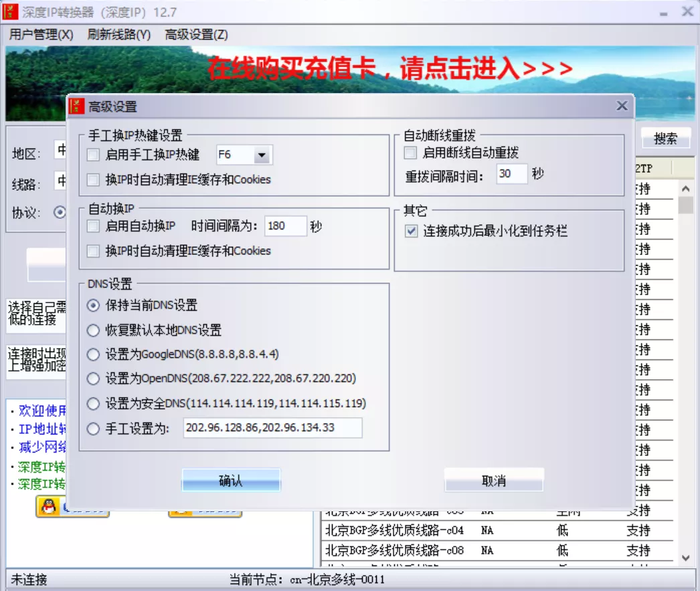The width and height of the screenshot is (700, 591).
Task: Enable the manual IP-change hotkey checkbox (启用手工换IP热键)
Action: coord(93,155)
